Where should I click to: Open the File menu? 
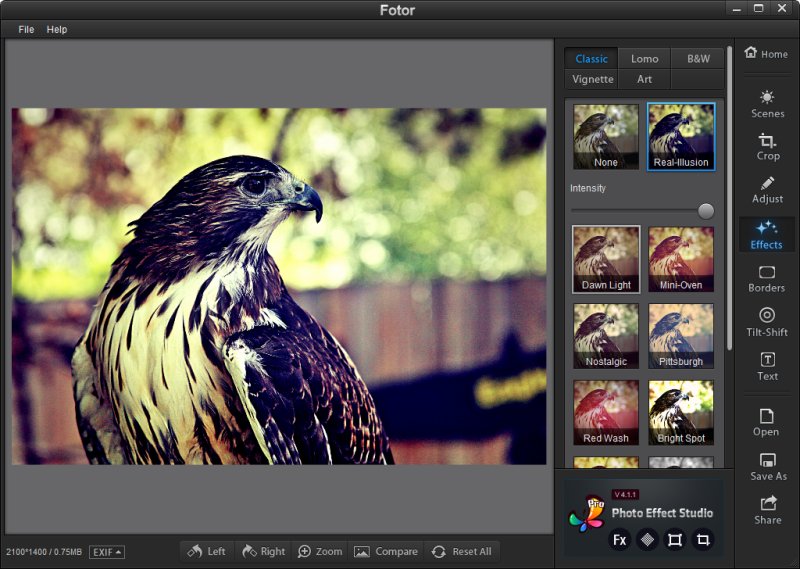(26, 30)
